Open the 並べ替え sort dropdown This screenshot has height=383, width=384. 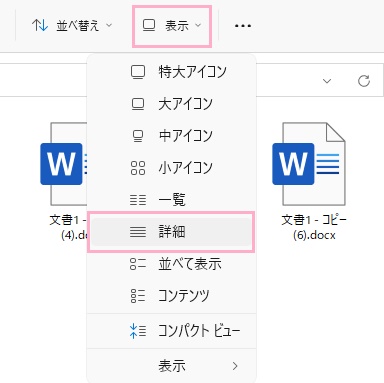click(x=72, y=25)
